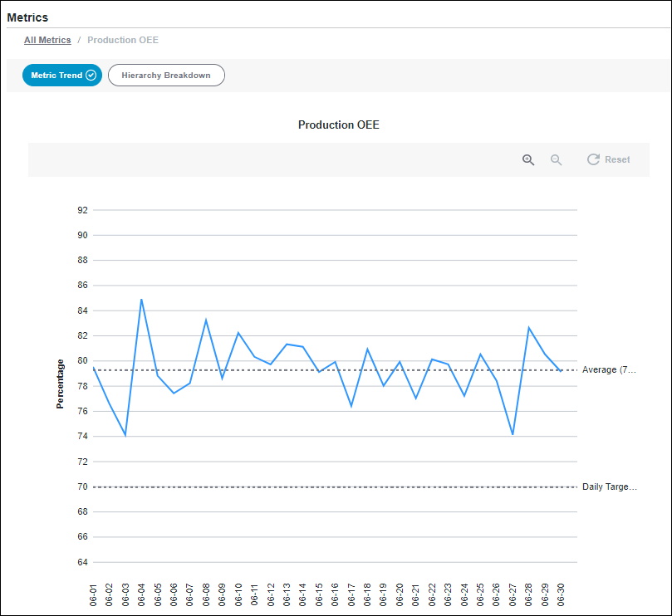Select the peak data point above 06-04

point(142,299)
